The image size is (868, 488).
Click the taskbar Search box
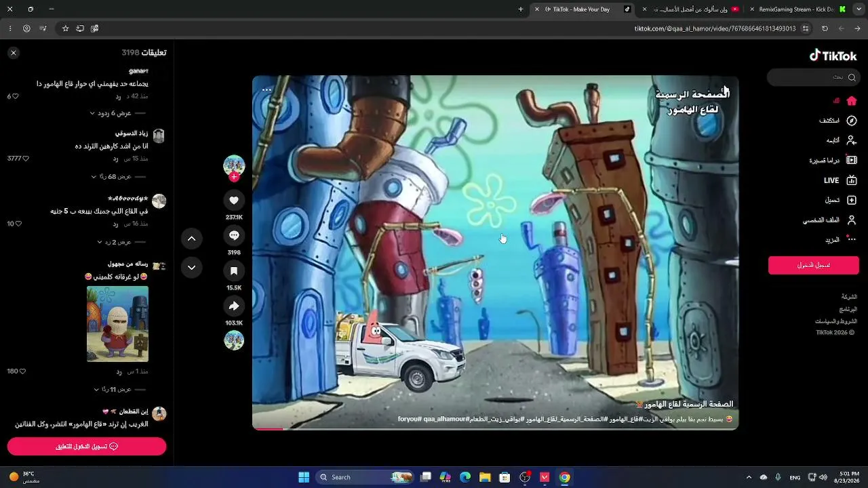365,477
